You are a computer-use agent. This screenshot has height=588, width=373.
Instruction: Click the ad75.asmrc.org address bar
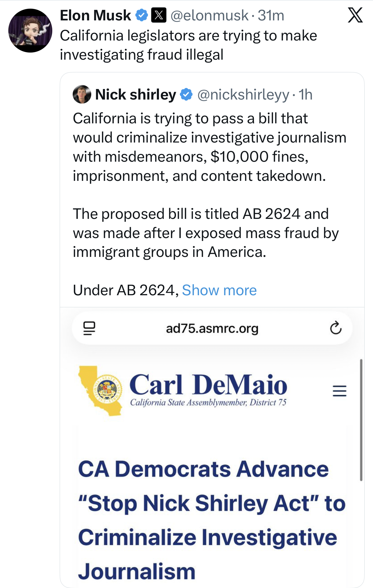pyautogui.click(x=212, y=328)
